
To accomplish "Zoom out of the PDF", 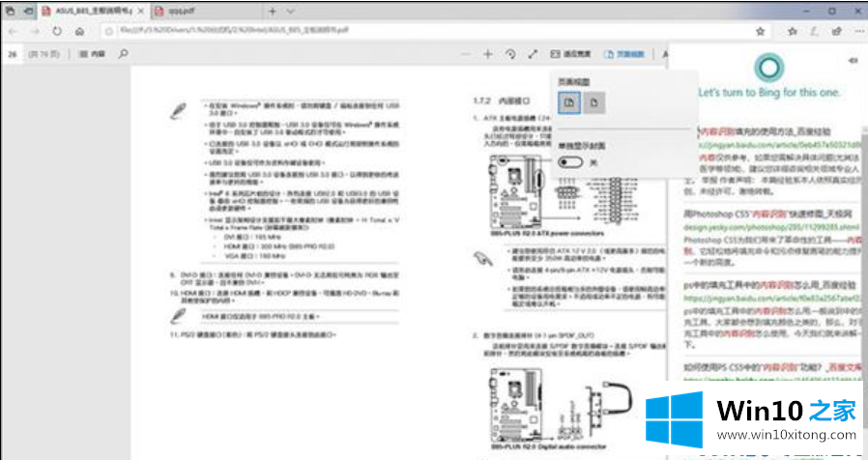I will 466,54.
